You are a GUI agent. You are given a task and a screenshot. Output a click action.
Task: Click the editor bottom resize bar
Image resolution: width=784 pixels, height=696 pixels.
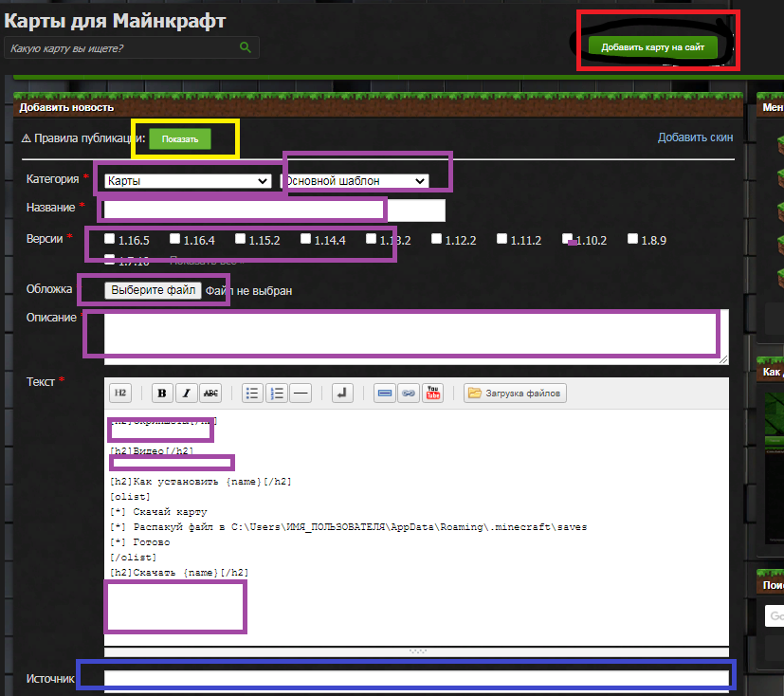point(416,651)
